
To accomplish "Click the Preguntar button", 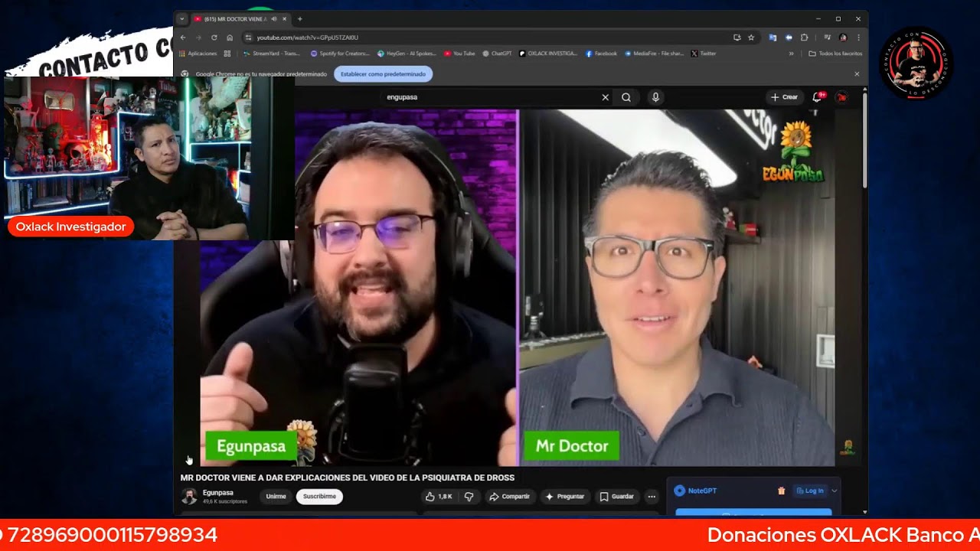I will (x=564, y=497).
